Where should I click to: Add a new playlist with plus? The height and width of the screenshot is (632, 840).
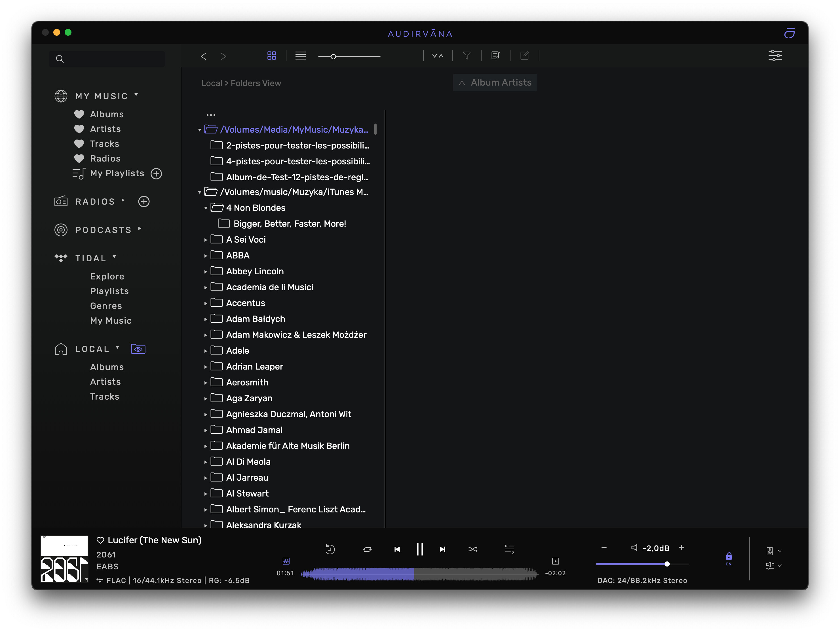tap(156, 174)
